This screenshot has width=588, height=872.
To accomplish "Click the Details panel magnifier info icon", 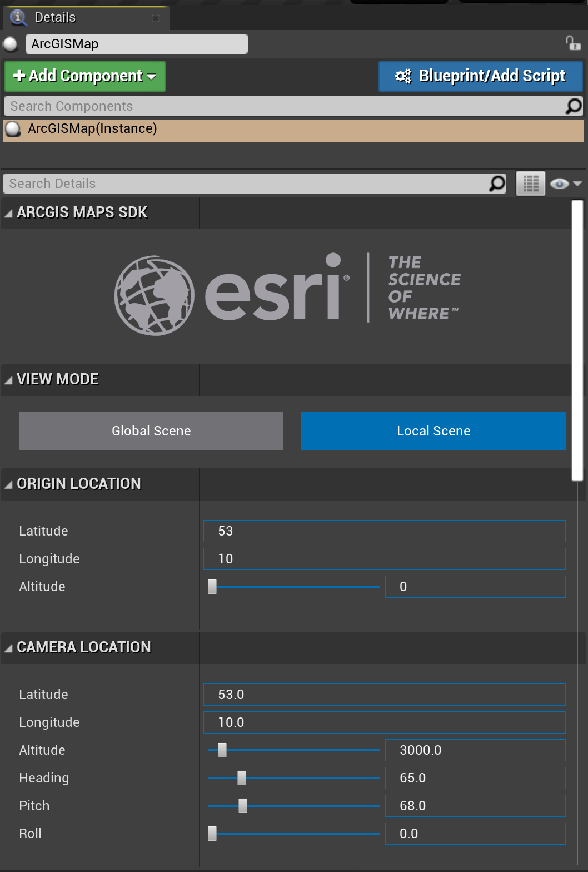I will click(x=18, y=17).
